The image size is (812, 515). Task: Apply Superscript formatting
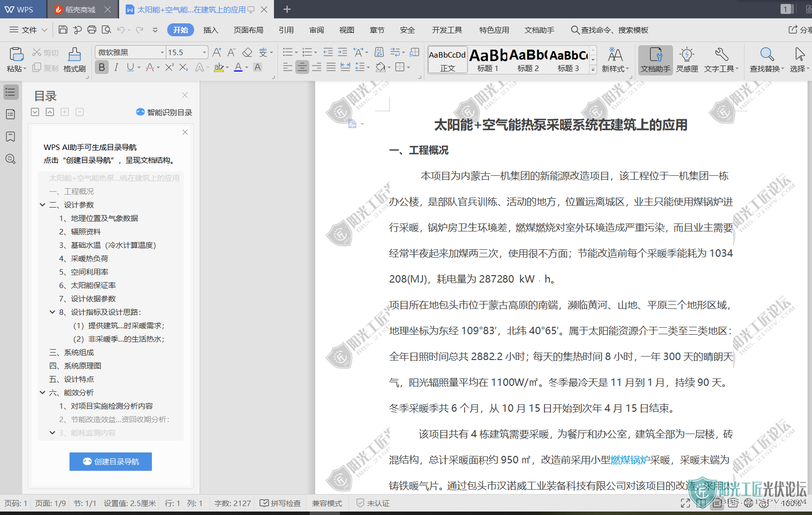click(169, 67)
